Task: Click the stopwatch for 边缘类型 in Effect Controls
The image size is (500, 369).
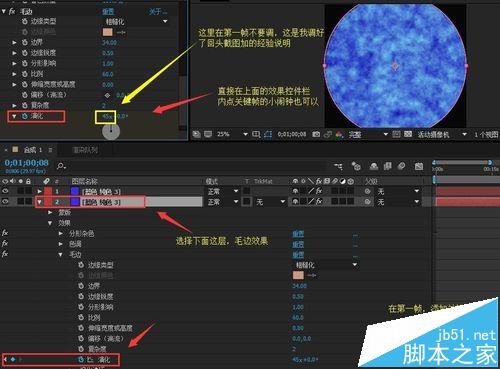Action: coord(24,21)
